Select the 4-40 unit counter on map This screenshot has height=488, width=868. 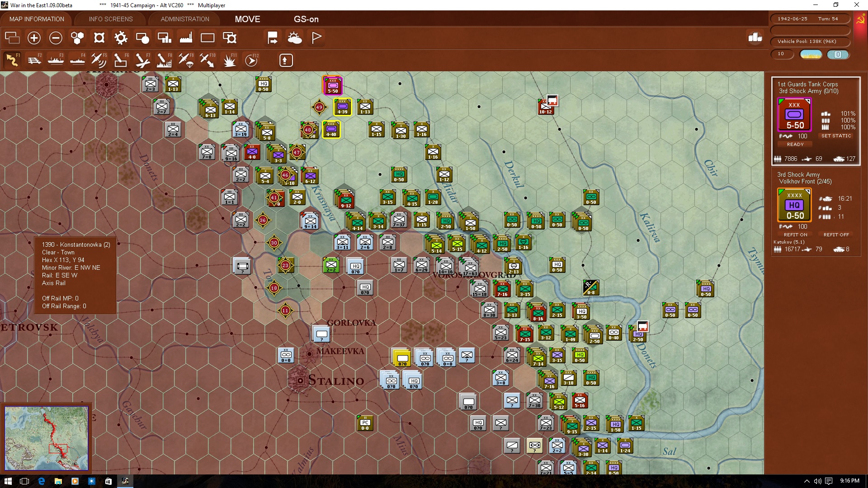[331, 130]
